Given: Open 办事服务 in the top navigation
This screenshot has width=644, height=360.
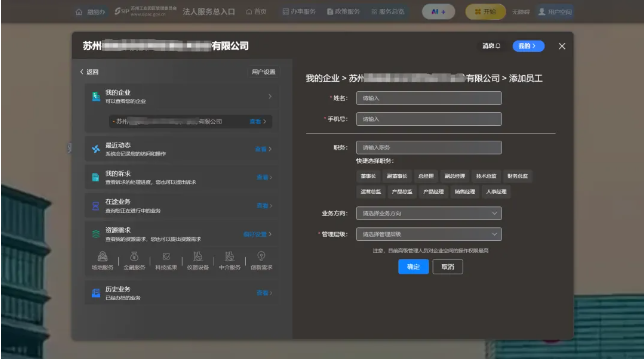Looking at the screenshot, I should coord(299,11).
